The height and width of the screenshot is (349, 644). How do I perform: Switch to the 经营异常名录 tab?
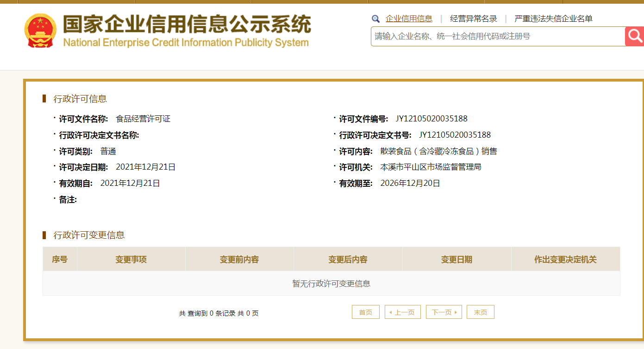click(x=474, y=19)
